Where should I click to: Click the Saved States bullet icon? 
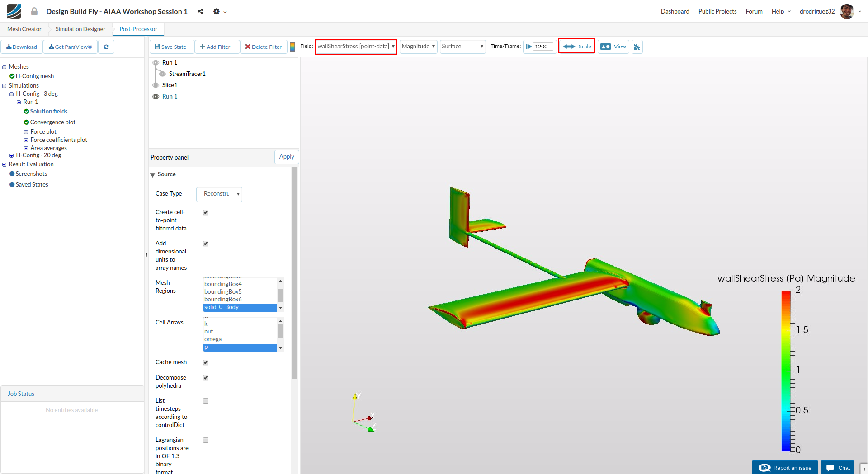[12, 185]
